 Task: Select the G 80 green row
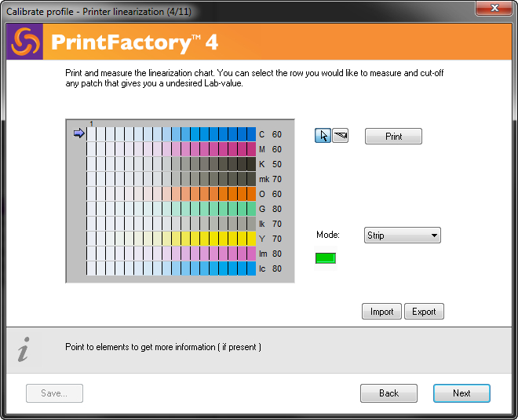pos(171,209)
